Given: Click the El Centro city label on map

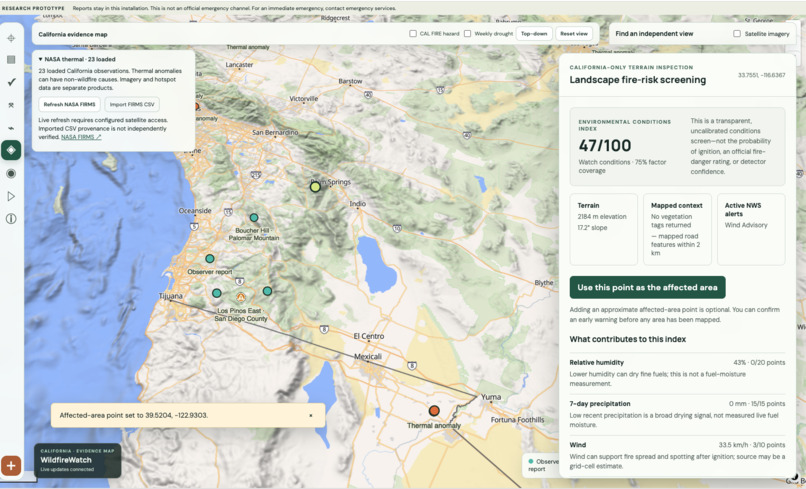Looking at the screenshot, I should (x=369, y=336).
